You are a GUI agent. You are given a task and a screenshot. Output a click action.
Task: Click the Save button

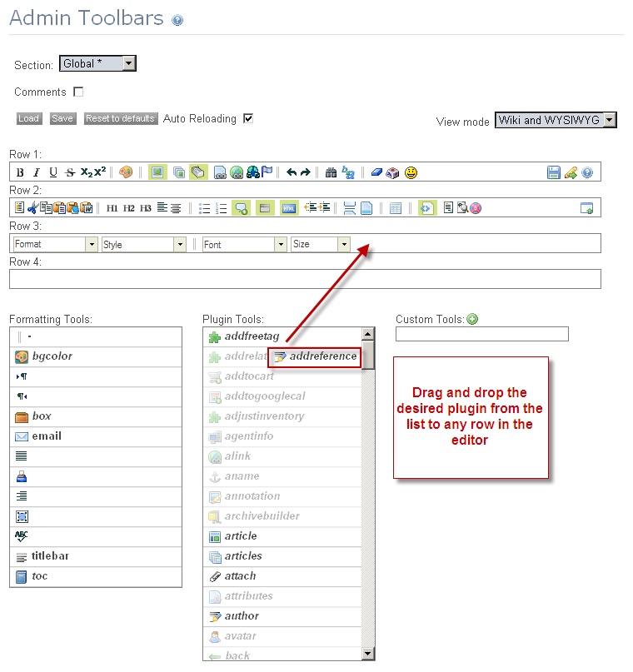point(62,118)
